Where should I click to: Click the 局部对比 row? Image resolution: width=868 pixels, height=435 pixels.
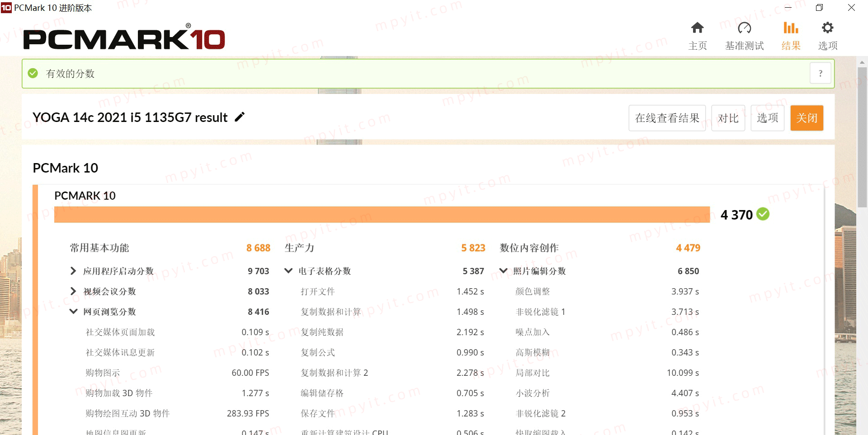607,373
